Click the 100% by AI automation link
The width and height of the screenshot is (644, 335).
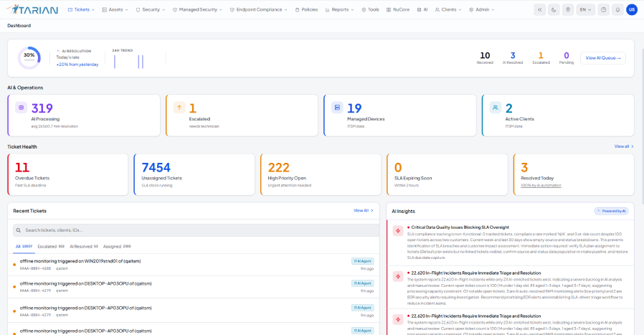coord(541,185)
